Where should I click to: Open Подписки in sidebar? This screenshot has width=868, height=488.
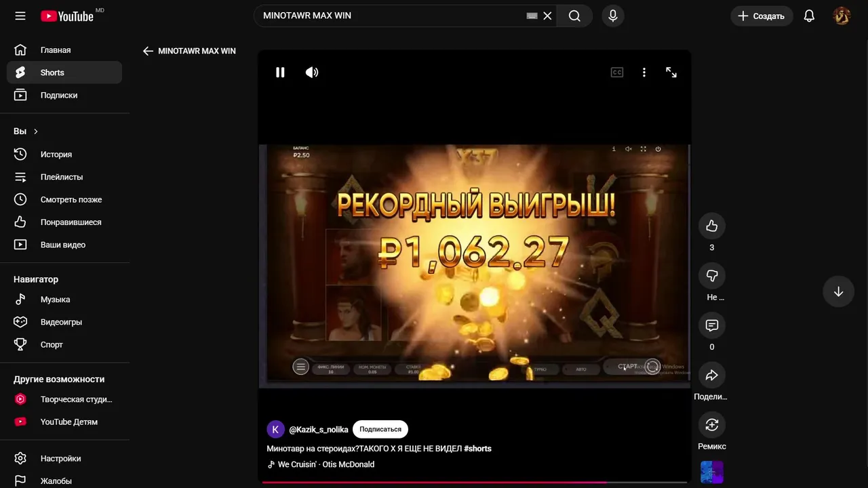coord(64,95)
